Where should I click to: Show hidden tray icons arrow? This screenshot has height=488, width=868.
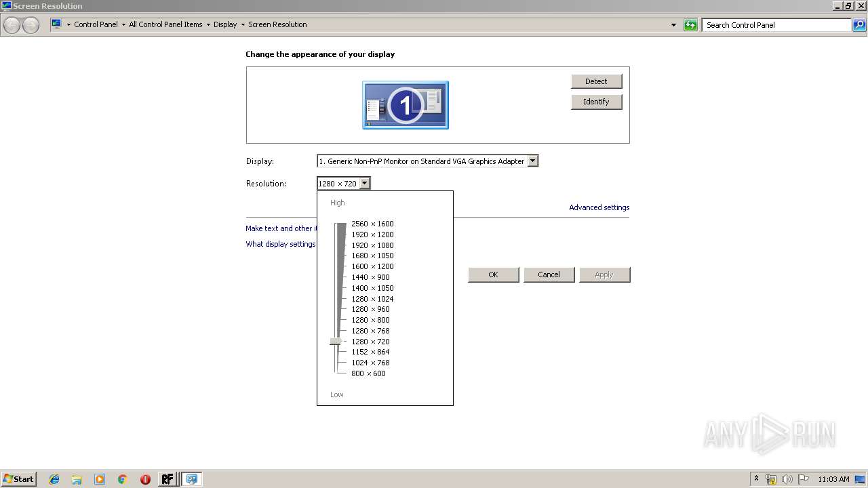click(x=756, y=479)
